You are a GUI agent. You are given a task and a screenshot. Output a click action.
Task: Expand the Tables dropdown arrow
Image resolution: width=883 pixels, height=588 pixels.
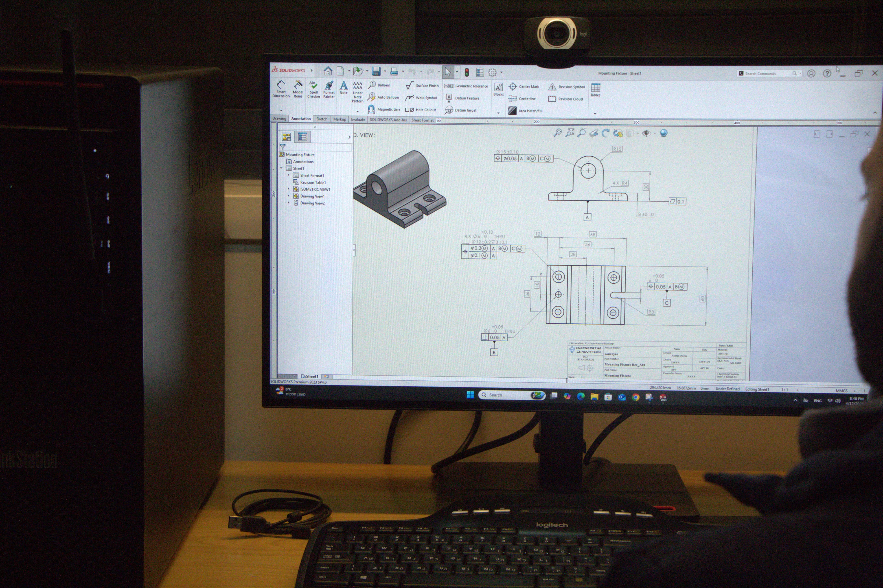coord(595,114)
